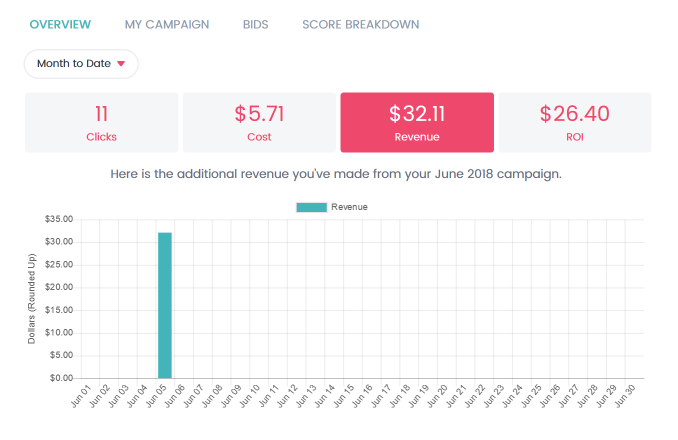Viewport: 678px width, 440px height.
Task: Click the Jun 10 x-axis label
Action: click(249, 396)
